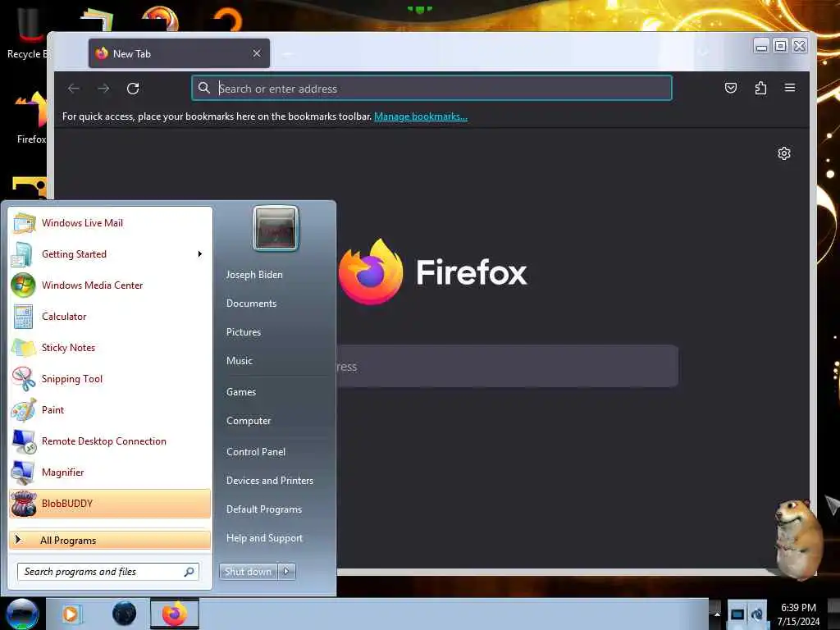
Task: Open Joseph Biden user folder
Action: (x=254, y=274)
